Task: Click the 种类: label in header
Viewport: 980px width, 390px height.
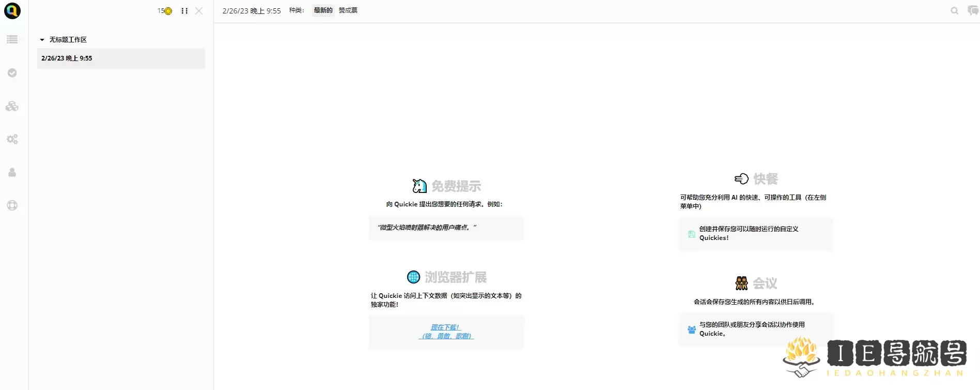Action: point(297,10)
